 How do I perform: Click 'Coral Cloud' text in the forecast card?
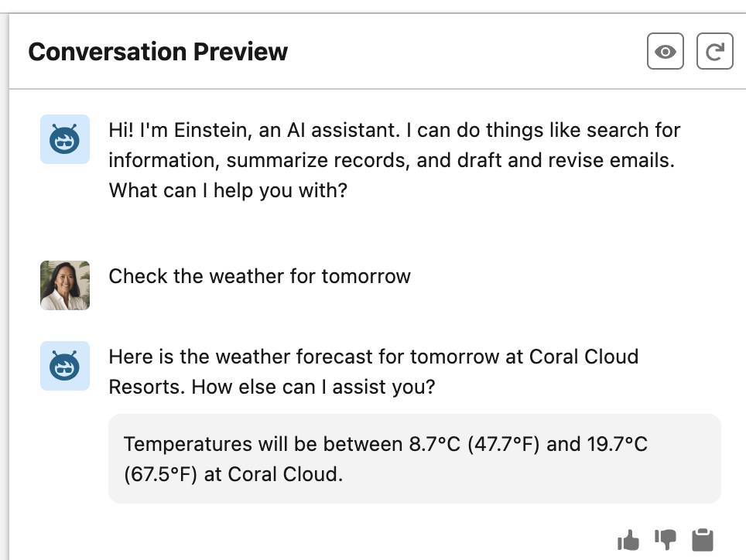pos(285,473)
